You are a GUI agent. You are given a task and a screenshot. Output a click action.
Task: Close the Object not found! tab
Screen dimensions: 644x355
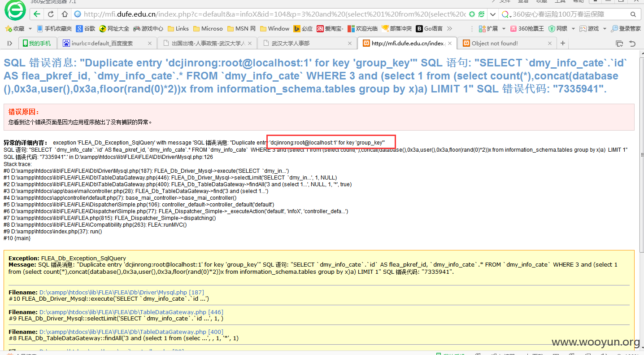tap(550, 44)
